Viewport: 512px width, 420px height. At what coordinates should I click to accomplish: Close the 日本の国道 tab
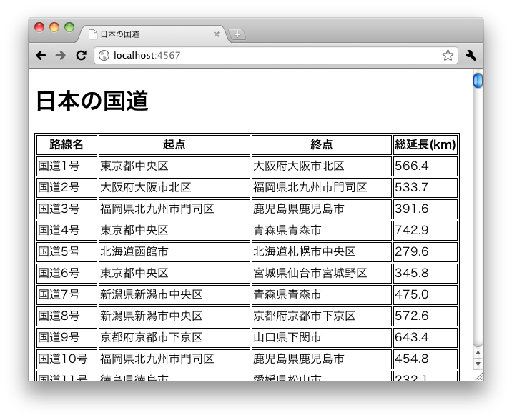tap(216, 34)
